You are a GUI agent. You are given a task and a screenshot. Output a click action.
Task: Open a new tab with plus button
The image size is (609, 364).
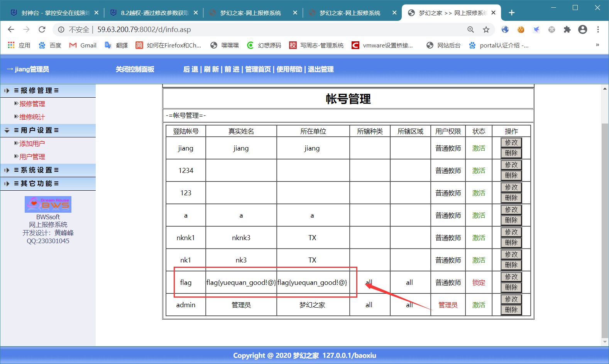click(512, 13)
